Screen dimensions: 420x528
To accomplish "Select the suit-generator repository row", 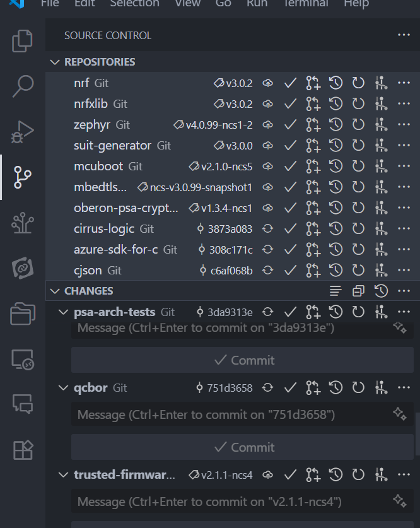I will tap(233, 146).
